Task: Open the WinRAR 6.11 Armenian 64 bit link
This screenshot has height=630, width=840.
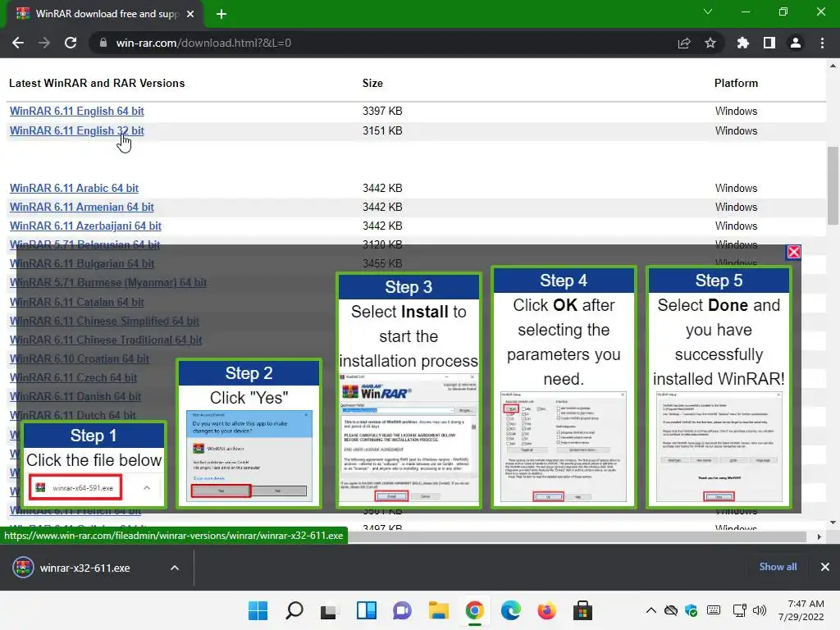Action: (x=81, y=207)
